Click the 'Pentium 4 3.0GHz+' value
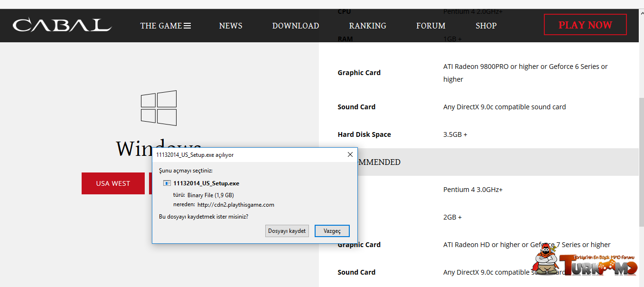This screenshot has width=644, height=287. tap(473, 190)
